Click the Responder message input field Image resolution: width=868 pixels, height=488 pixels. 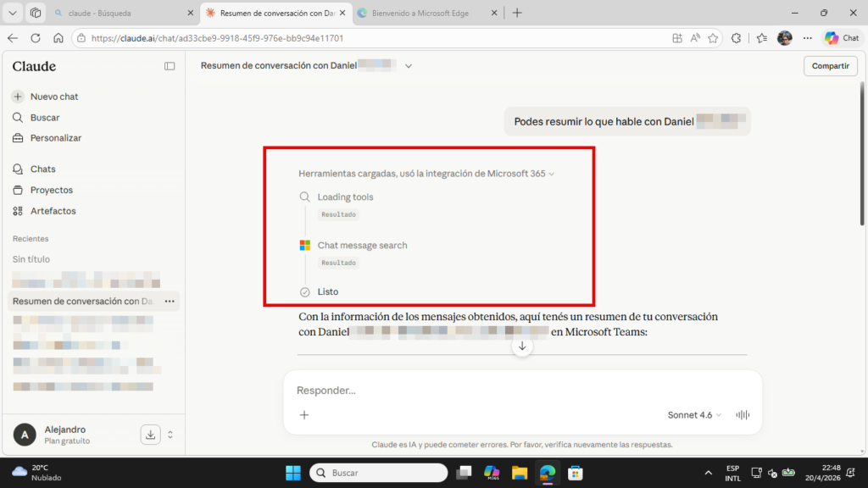point(522,391)
